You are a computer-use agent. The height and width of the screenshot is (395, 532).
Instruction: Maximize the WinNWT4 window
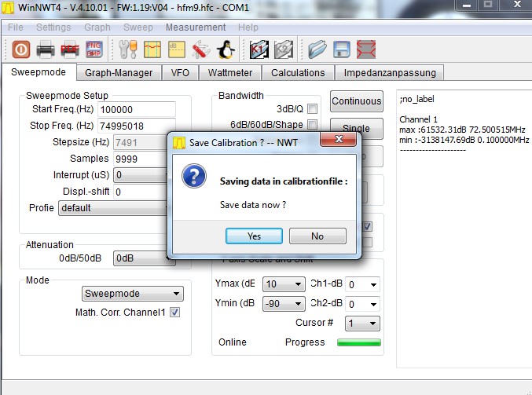(488, 5)
